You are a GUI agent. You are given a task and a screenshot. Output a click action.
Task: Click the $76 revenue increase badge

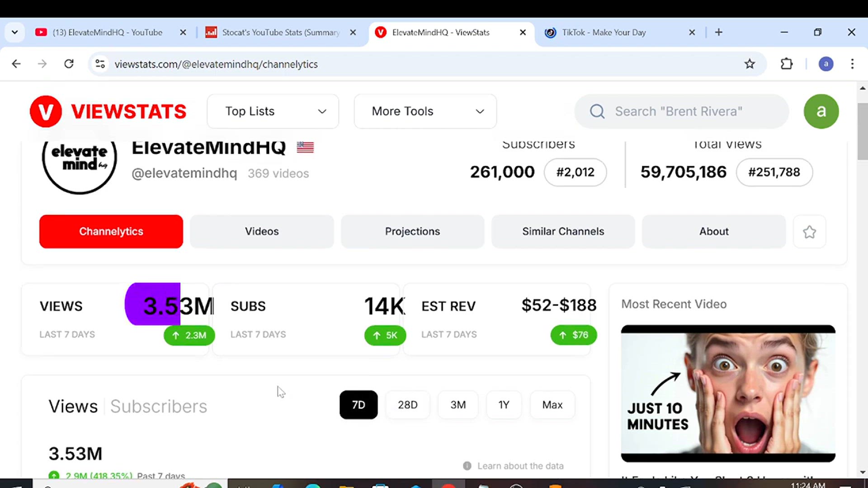pos(574,335)
